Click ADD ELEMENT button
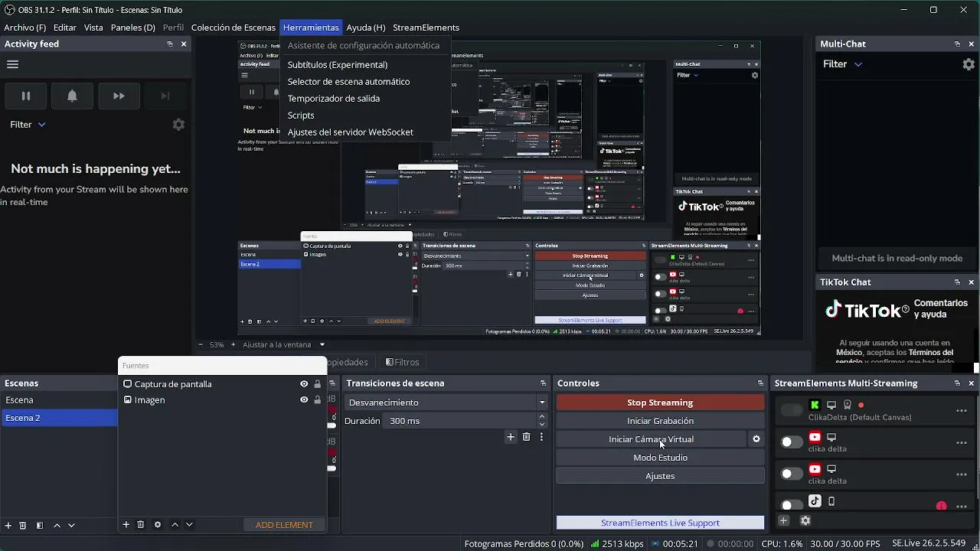The width and height of the screenshot is (980, 551). (284, 525)
